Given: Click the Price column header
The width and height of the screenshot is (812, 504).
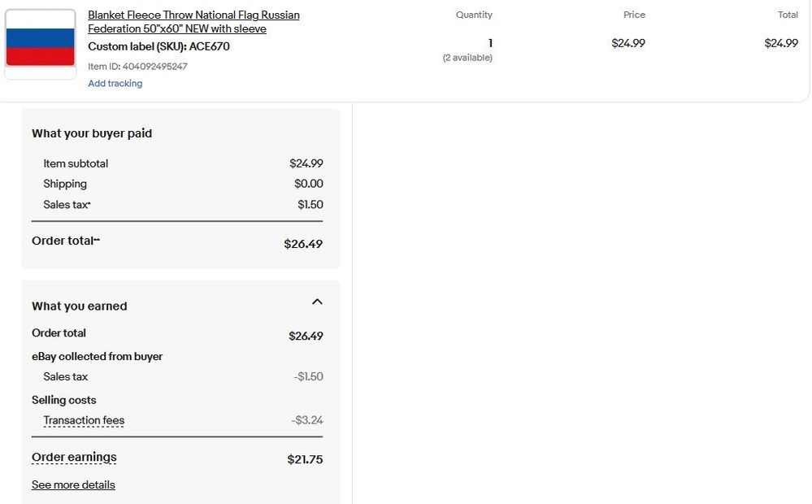Looking at the screenshot, I should (x=634, y=15).
